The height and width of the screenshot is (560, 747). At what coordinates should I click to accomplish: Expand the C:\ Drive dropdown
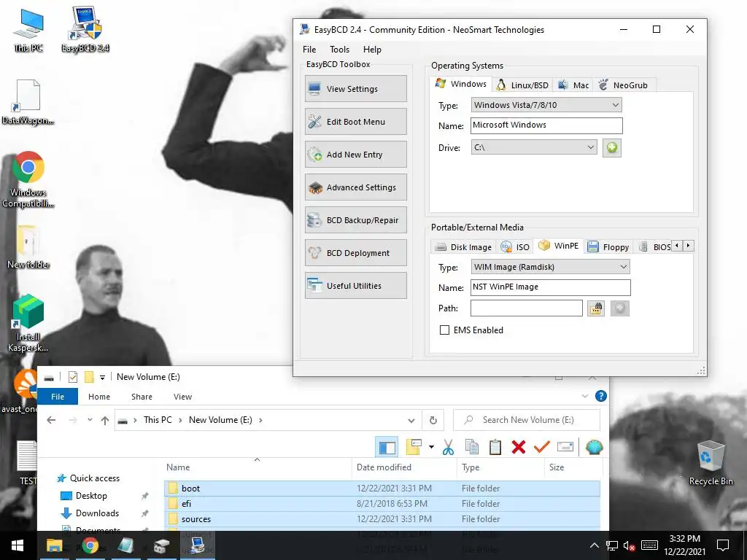pyautogui.click(x=533, y=147)
